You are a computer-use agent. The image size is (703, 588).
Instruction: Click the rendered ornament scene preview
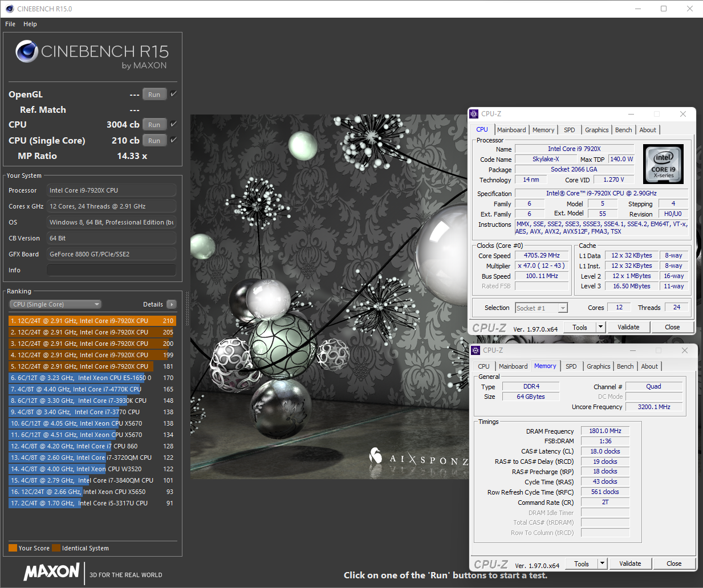pyautogui.click(x=329, y=296)
